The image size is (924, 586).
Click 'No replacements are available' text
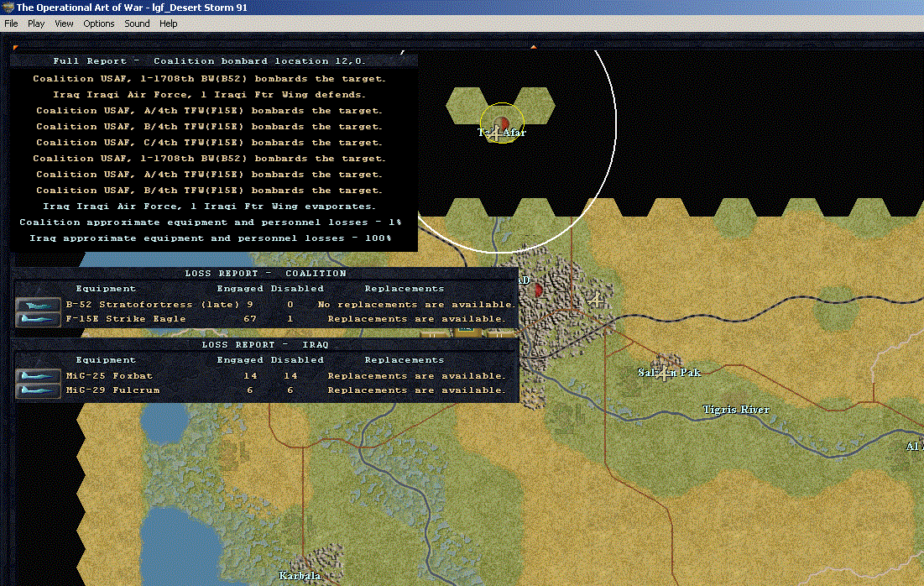pyautogui.click(x=416, y=305)
